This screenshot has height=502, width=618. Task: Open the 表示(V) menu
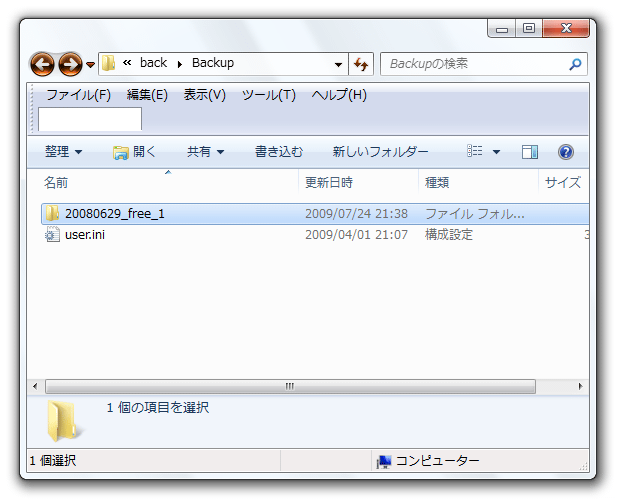point(205,95)
